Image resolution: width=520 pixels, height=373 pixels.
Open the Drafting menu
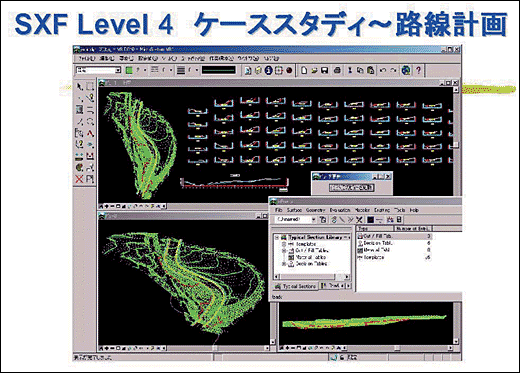tap(382, 210)
